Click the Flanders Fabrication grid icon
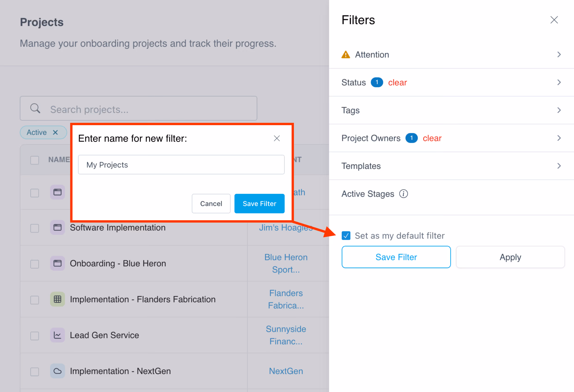Viewport: 574px width, 392px height. 57,299
